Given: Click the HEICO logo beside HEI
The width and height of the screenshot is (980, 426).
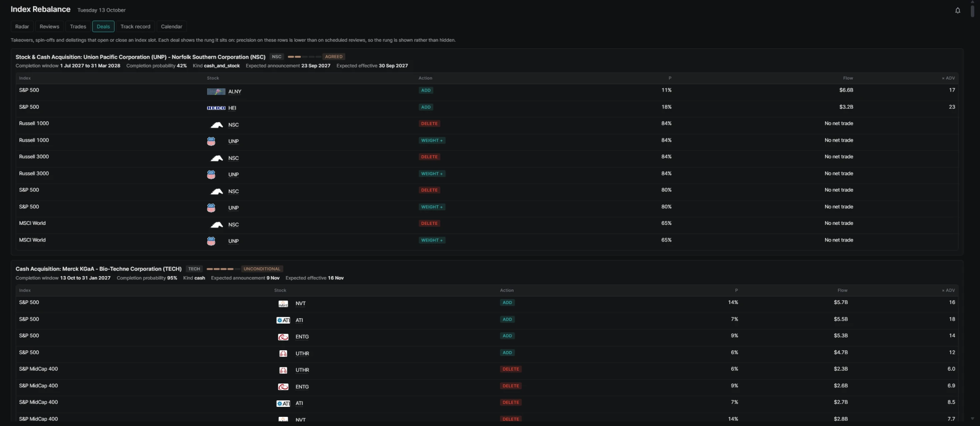Looking at the screenshot, I should (x=216, y=108).
